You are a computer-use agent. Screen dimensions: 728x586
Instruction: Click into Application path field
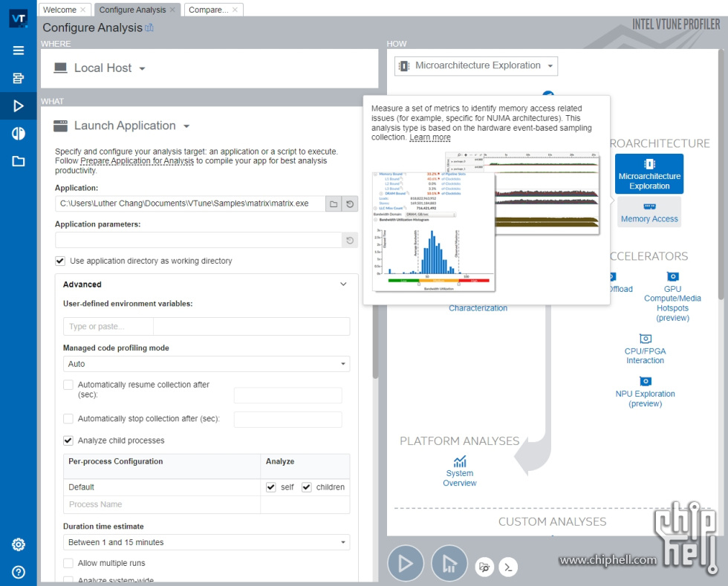click(x=190, y=204)
